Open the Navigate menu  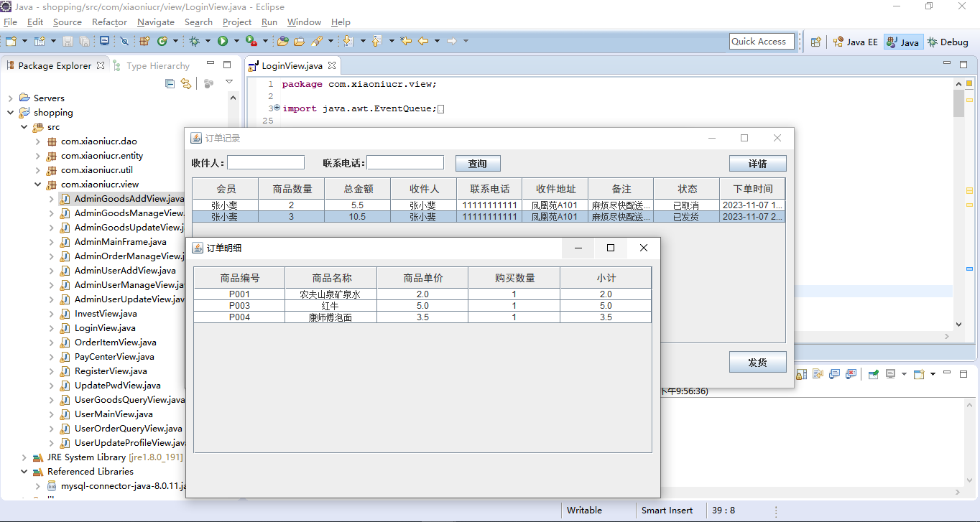tap(155, 22)
